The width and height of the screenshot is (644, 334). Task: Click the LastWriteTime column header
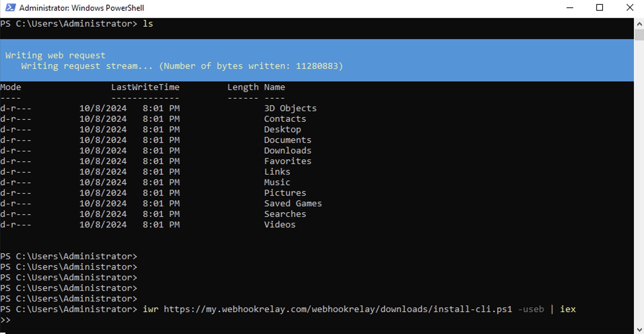tap(145, 87)
